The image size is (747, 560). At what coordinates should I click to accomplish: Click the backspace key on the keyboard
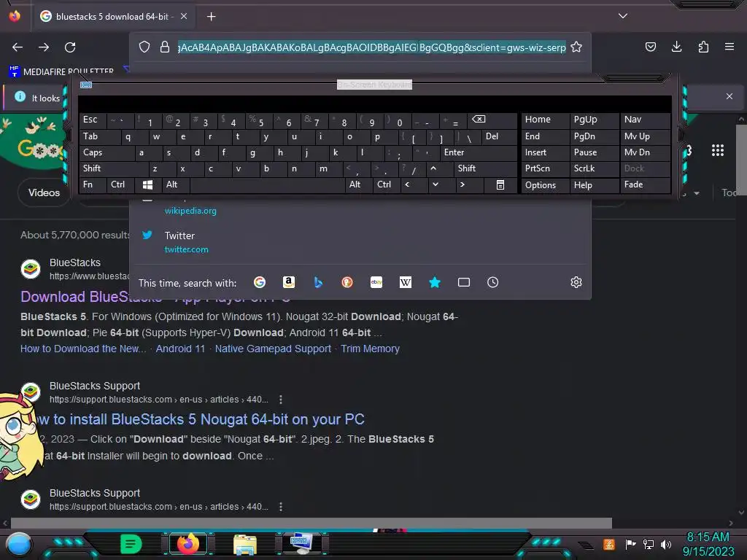point(492,120)
